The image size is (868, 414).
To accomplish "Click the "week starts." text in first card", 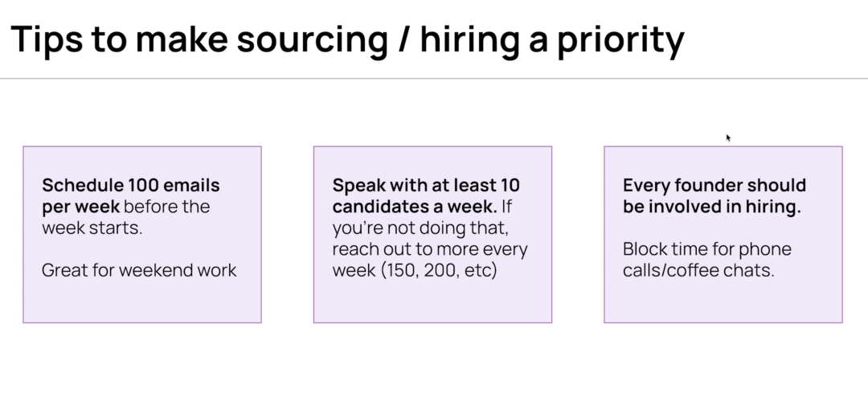I will point(92,227).
